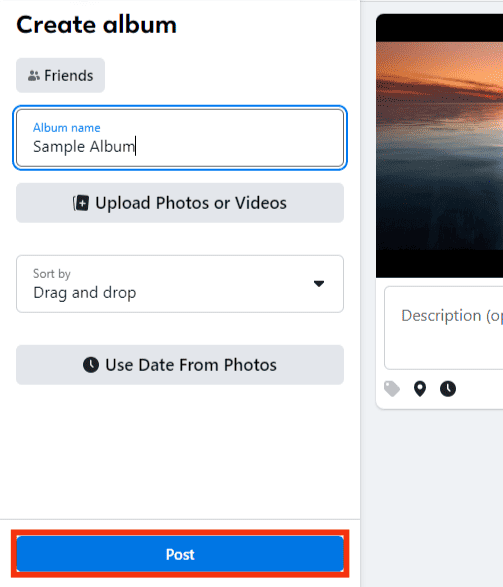
Task: Click the upload plus icon beside Upload Photos
Action: pos(81,203)
